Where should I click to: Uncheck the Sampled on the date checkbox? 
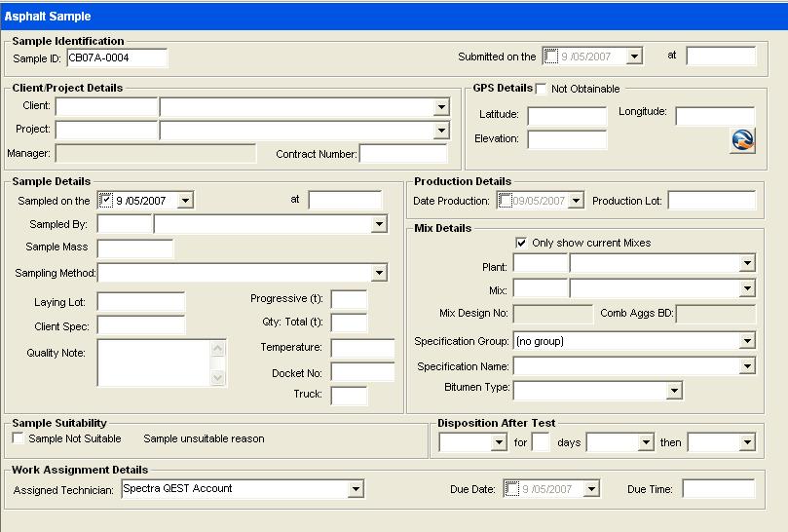click(106, 201)
